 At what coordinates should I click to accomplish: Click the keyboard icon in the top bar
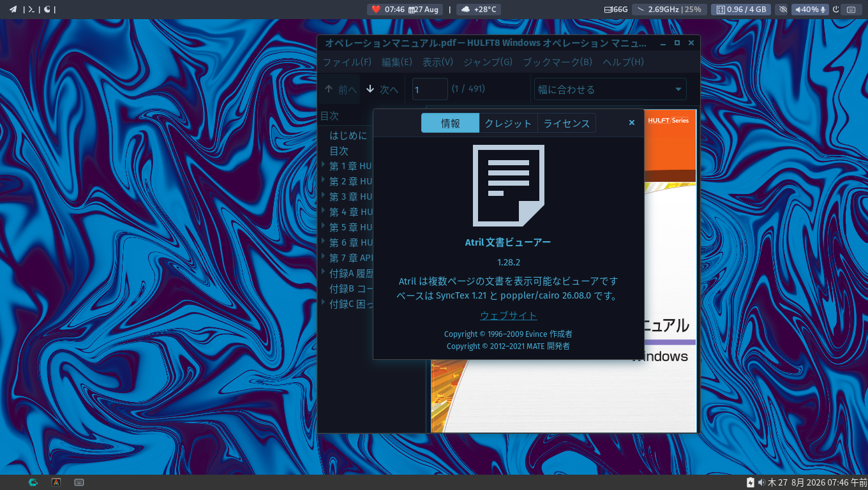click(x=851, y=10)
